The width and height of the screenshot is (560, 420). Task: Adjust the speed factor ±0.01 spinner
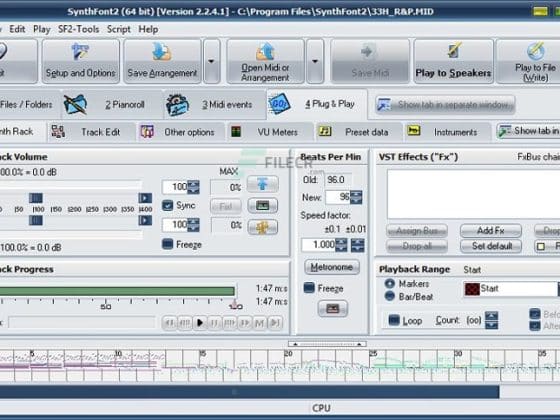coord(358,245)
